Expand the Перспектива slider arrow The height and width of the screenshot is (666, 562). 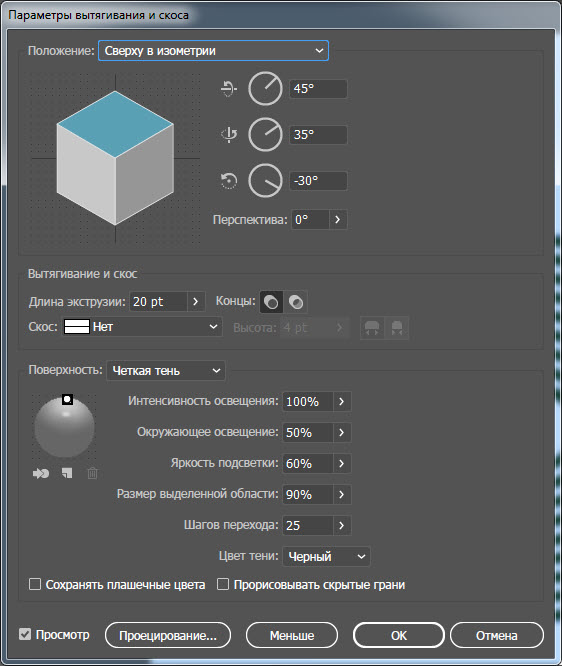(338, 220)
